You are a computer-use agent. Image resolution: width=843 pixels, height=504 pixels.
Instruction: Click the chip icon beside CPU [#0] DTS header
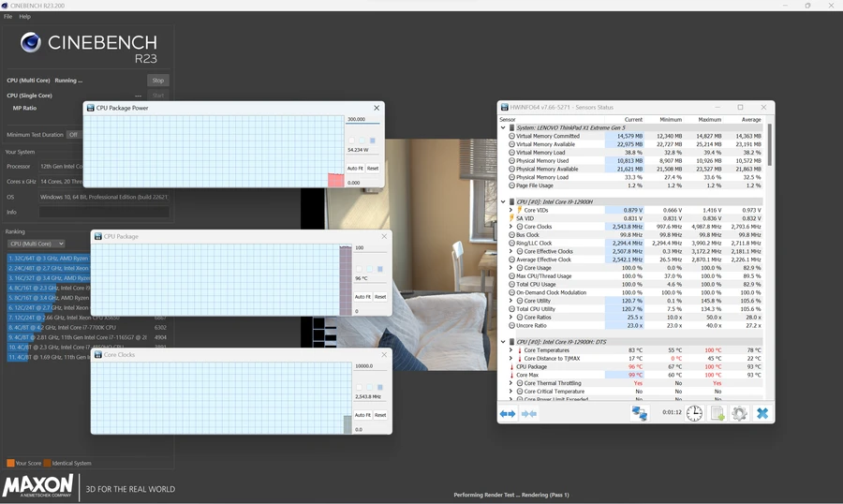pyautogui.click(x=511, y=342)
